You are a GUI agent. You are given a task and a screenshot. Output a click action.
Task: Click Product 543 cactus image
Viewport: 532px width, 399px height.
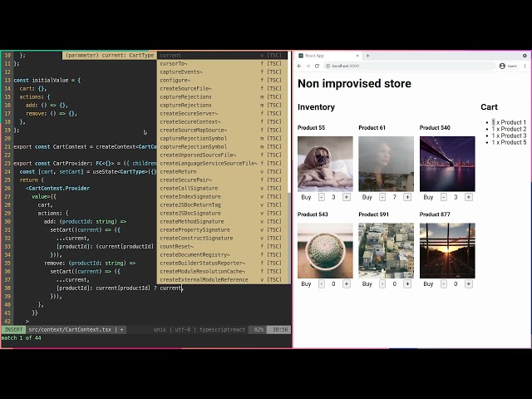pos(325,251)
